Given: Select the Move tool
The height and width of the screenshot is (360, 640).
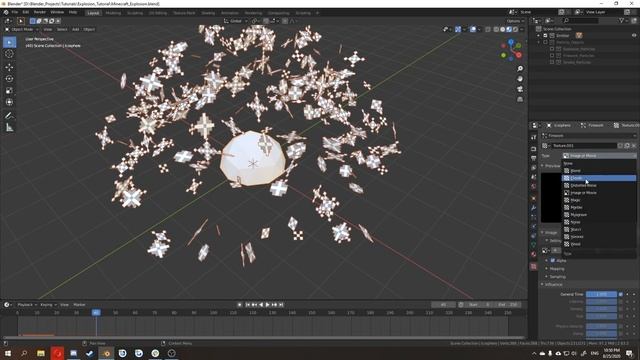Looking at the screenshot, I should (x=9, y=67).
